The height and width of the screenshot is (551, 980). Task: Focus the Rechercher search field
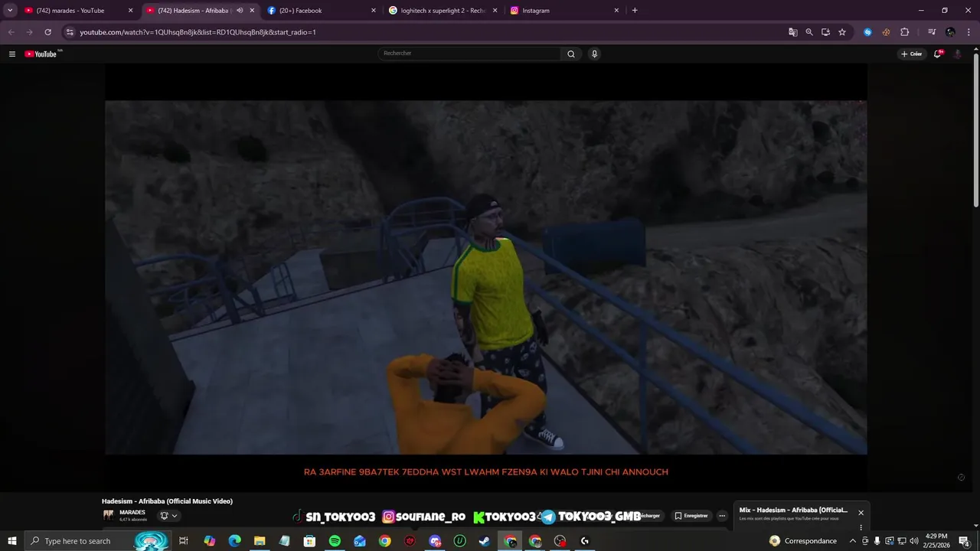(x=470, y=54)
